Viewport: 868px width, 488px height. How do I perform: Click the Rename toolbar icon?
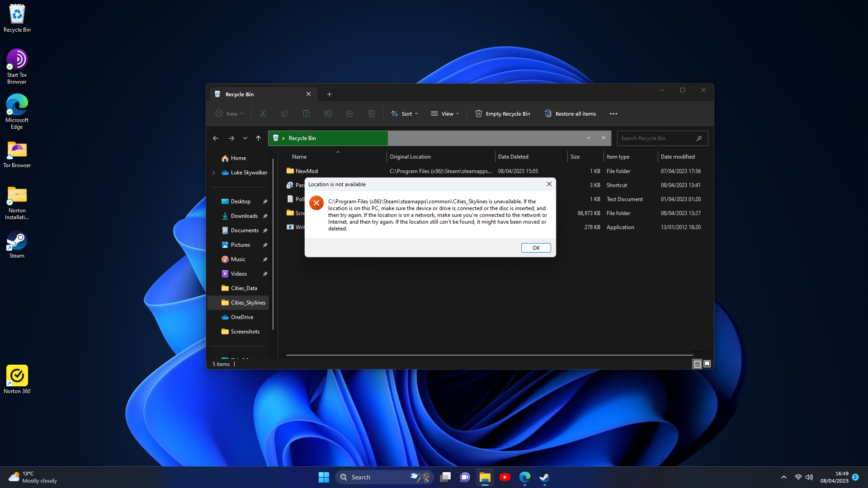point(328,113)
